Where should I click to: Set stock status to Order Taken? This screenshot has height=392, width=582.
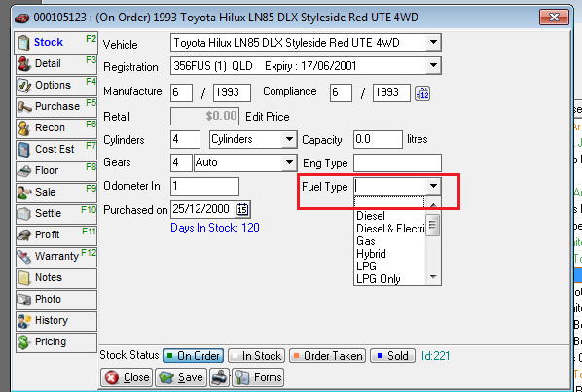point(327,356)
